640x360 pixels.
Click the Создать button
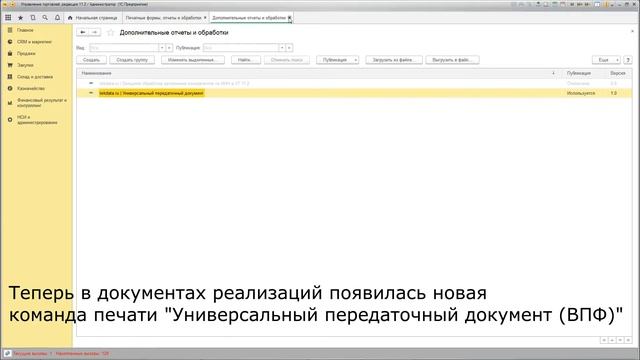[x=91, y=60]
